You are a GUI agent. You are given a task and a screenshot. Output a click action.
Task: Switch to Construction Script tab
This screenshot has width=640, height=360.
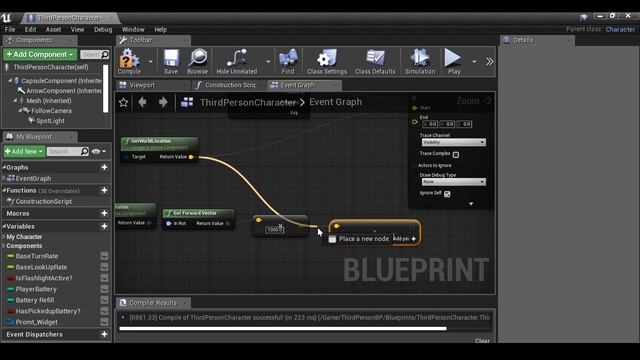228,85
